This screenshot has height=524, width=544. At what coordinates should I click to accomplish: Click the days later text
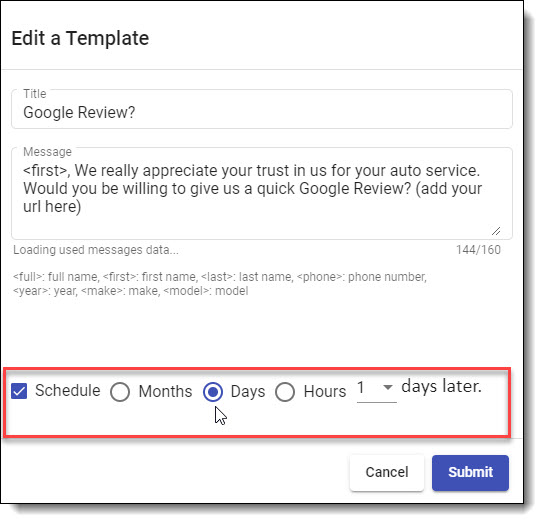pyautogui.click(x=442, y=387)
